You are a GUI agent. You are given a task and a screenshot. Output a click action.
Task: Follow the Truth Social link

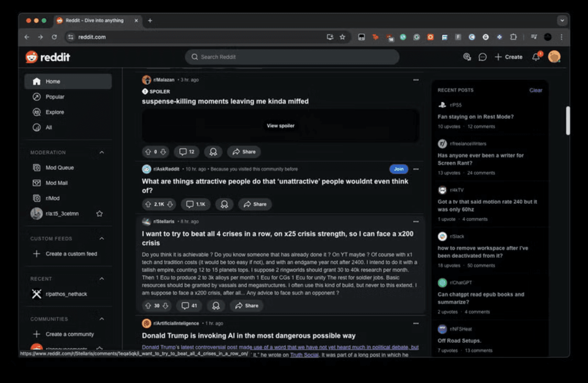click(x=304, y=355)
